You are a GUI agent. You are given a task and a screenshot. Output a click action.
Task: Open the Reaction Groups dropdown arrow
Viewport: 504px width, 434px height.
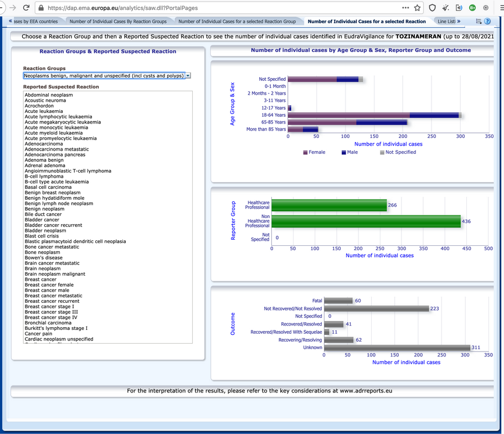188,76
